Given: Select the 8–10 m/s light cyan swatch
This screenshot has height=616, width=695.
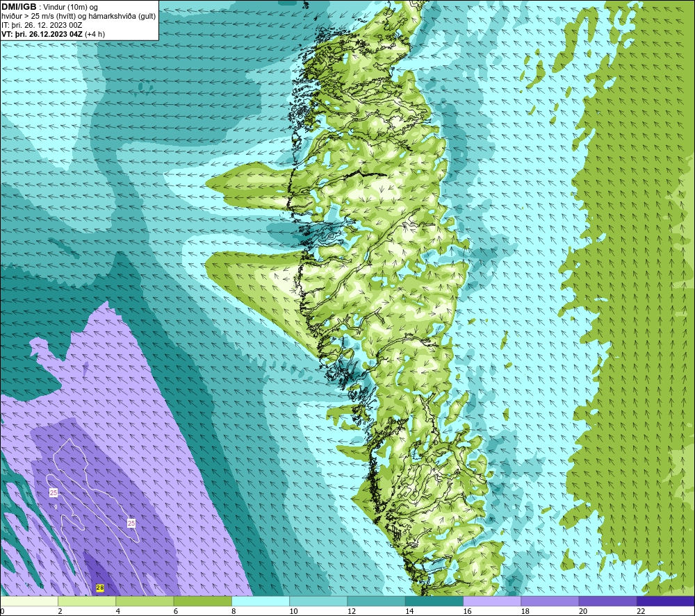Looking at the screenshot, I should [x=261, y=601].
